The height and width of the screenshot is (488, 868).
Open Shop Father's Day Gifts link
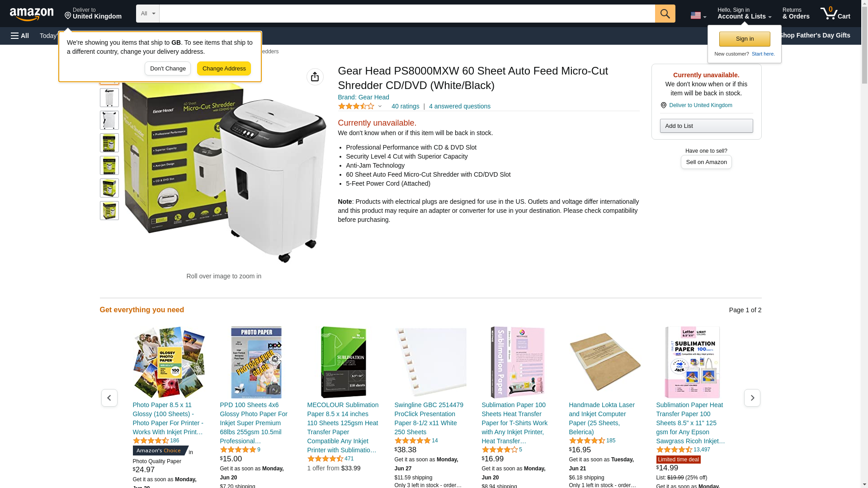click(815, 35)
